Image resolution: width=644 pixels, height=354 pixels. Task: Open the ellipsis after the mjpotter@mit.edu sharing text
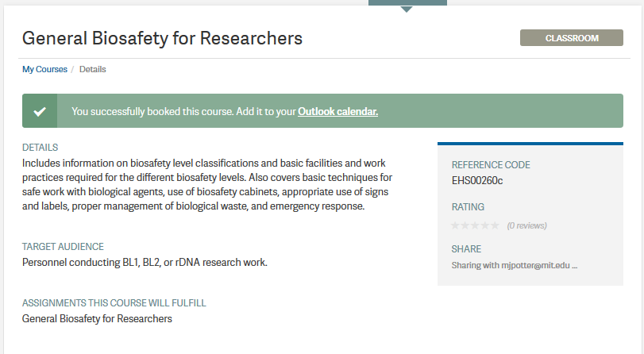pyautogui.click(x=574, y=266)
